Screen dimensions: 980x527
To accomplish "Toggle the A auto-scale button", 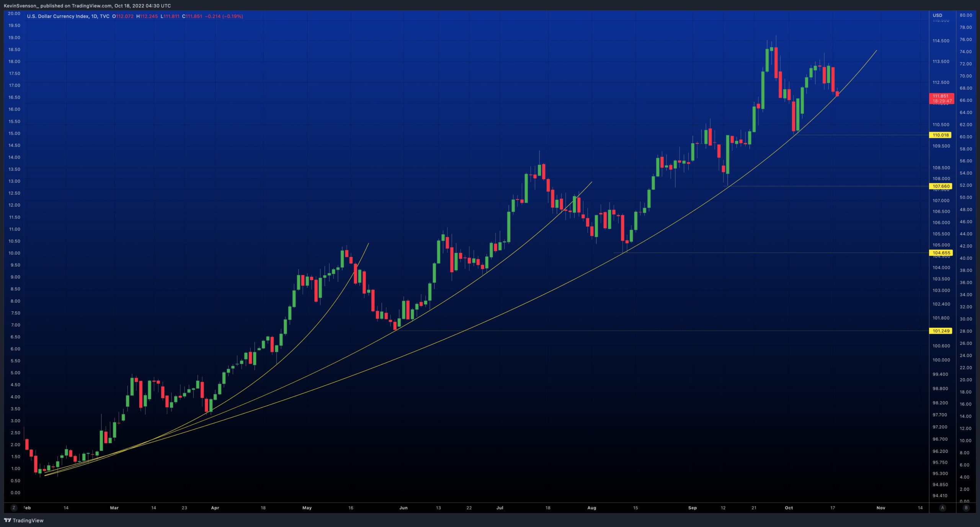I will (x=942, y=508).
